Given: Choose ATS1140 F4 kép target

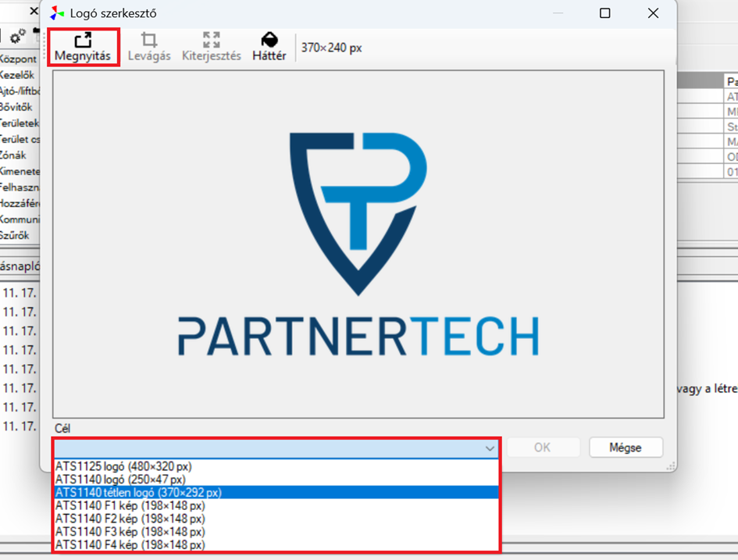Looking at the screenshot, I should pos(130,544).
